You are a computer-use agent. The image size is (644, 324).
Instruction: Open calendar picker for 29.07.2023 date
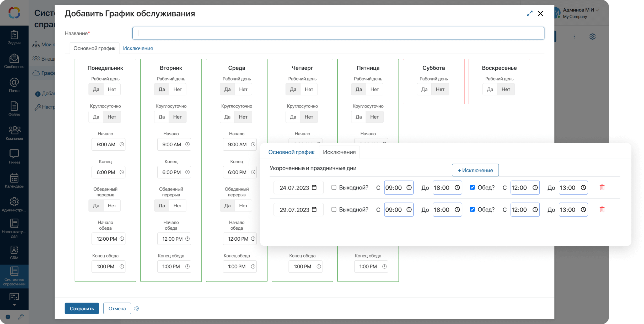tap(314, 209)
